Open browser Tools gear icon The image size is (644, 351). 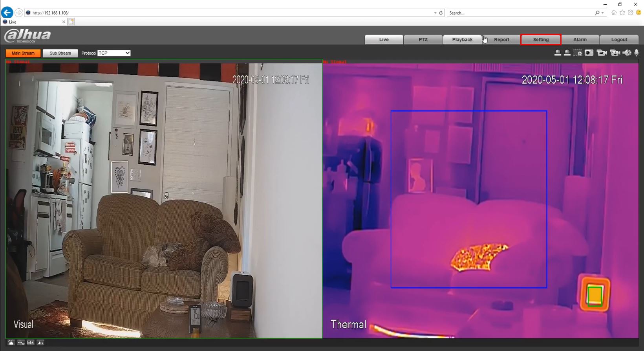click(631, 13)
